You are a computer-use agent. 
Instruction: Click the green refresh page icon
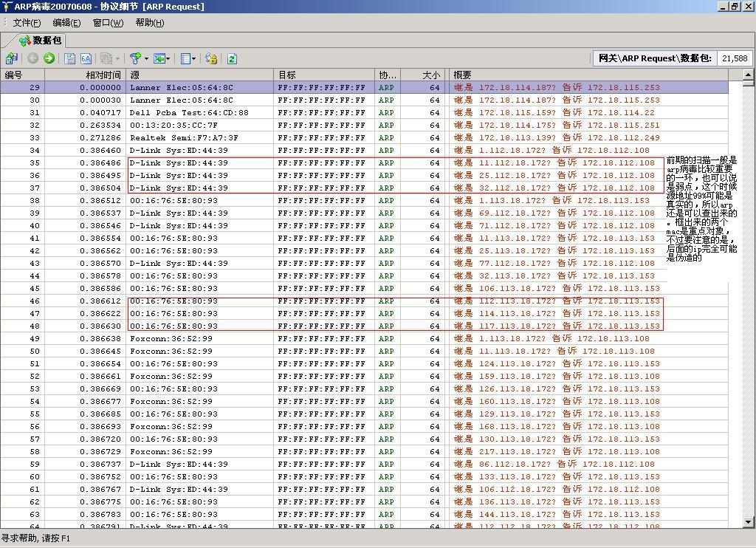[232, 58]
